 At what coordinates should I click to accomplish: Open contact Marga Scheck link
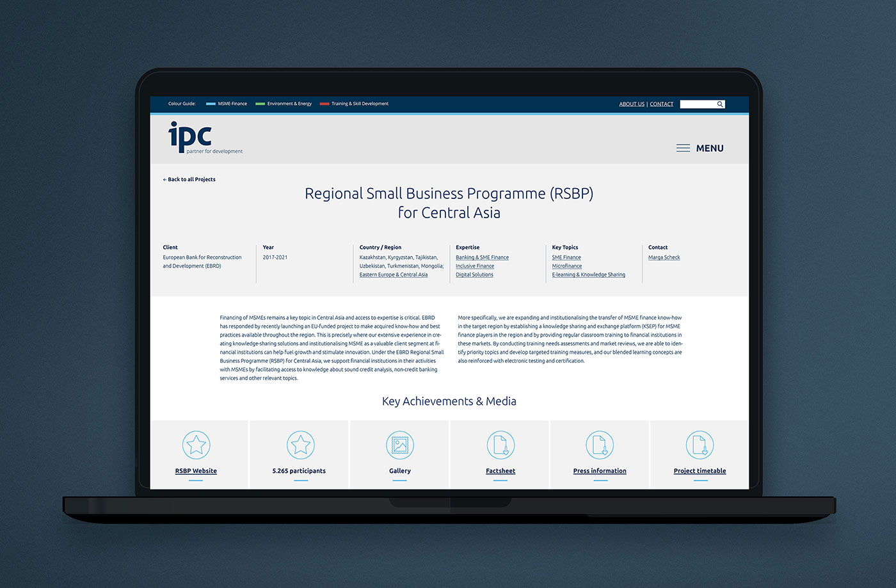tap(664, 257)
